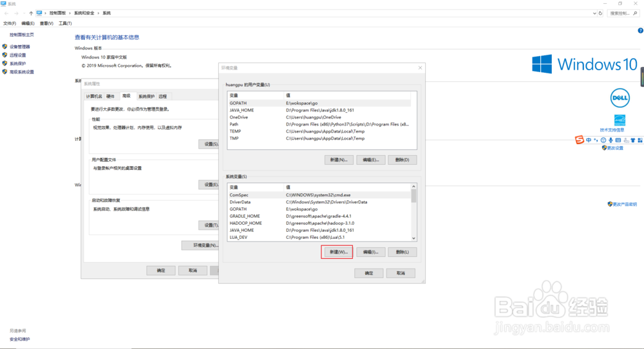Viewport: 644px width, 349px height.
Task: Open Sogou soft keyboard icon
Action: [618, 140]
